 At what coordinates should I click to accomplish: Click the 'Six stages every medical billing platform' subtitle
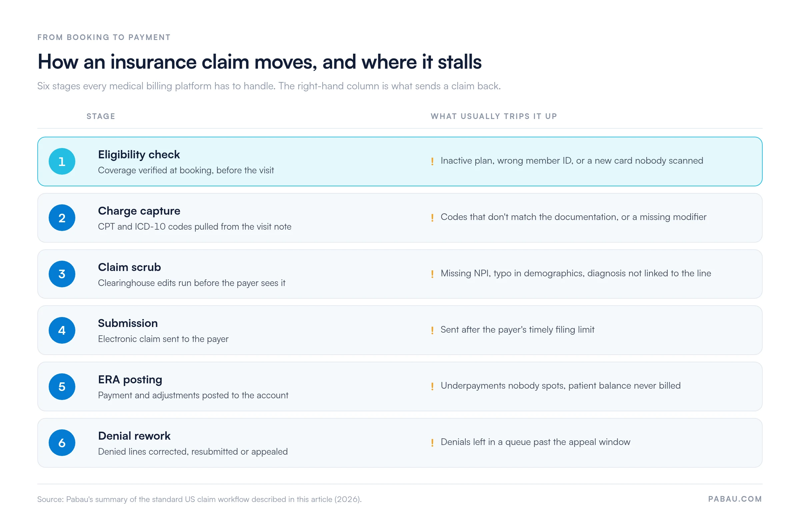269,86
